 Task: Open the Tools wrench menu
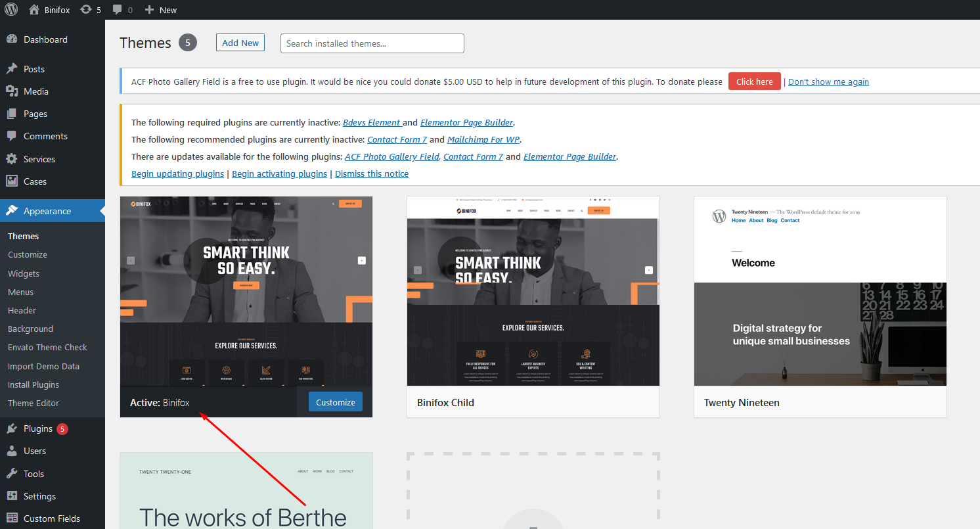click(12, 474)
